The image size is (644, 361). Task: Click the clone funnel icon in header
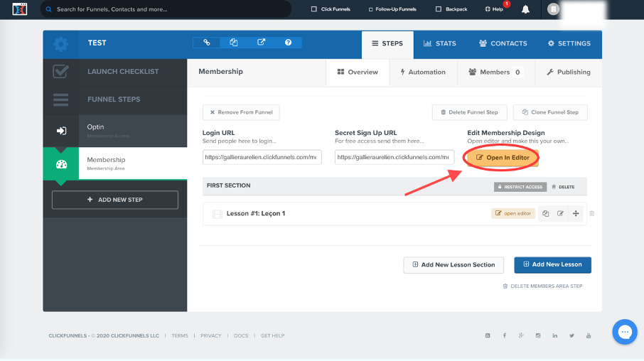pos(234,43)
